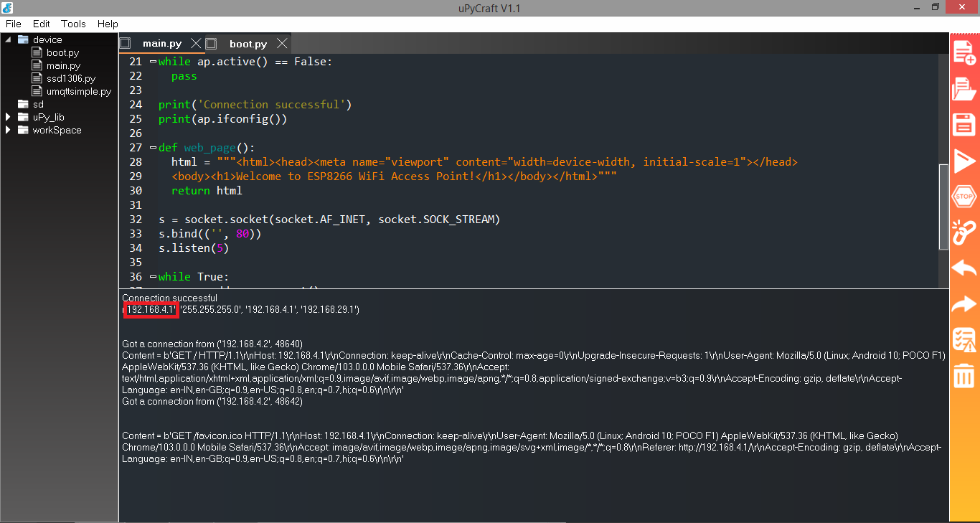The image size is (980, 523).
Task: Click the Undo arrow icon
Action: 963,268
